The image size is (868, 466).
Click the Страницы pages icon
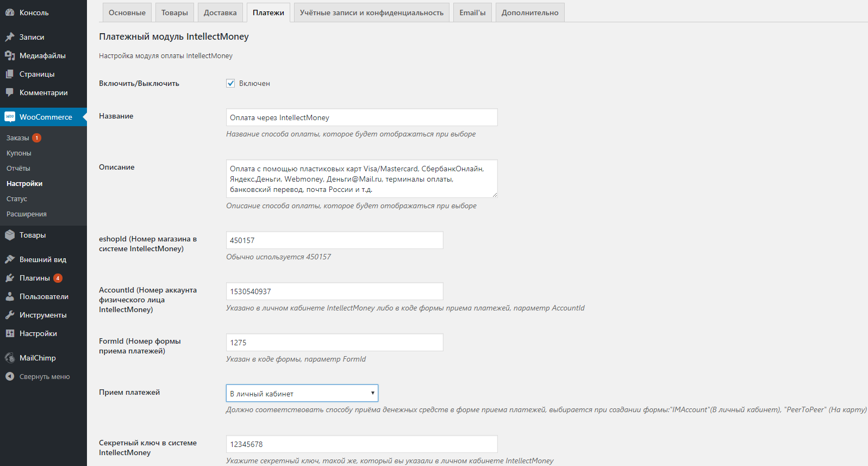(x=10, y=74)
